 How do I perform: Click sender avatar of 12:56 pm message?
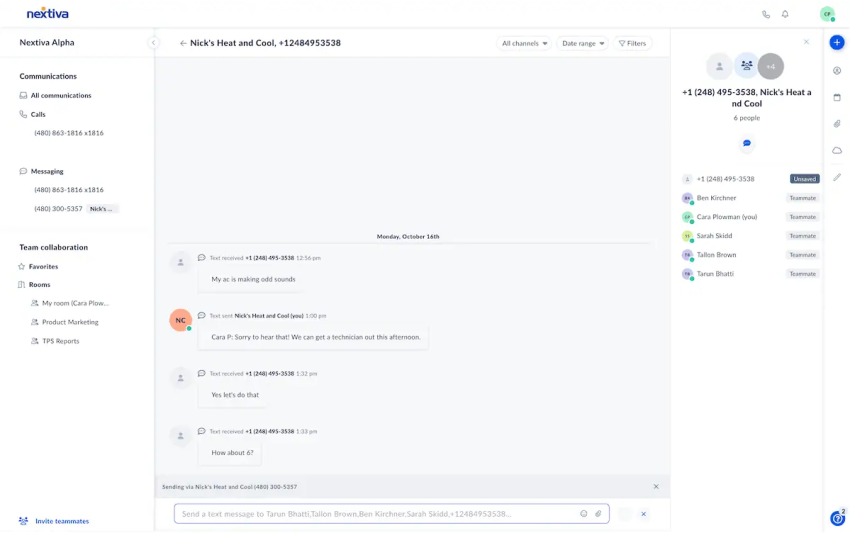tap(181, 262)
